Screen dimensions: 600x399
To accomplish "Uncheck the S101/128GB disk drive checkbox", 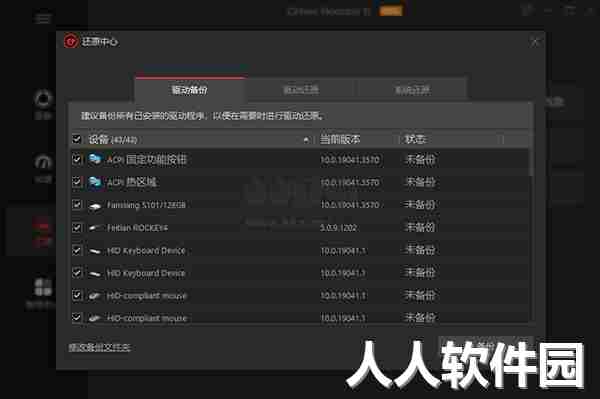I will (x=77, y=205).
